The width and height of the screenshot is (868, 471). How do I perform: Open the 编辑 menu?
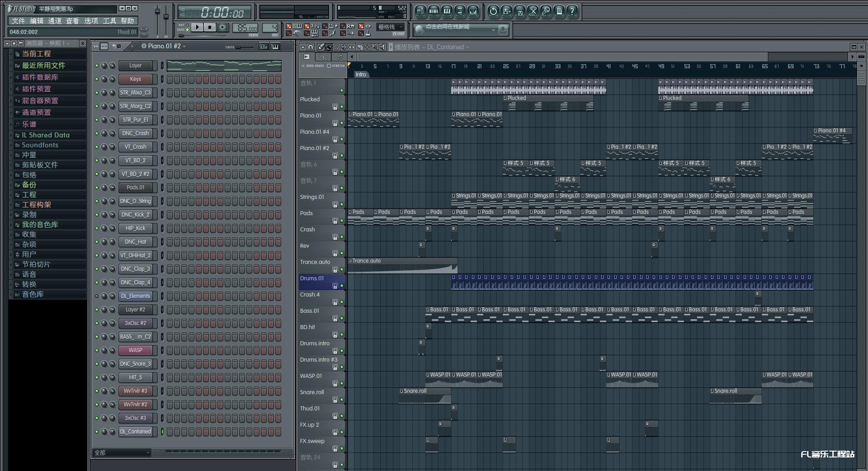37,21
